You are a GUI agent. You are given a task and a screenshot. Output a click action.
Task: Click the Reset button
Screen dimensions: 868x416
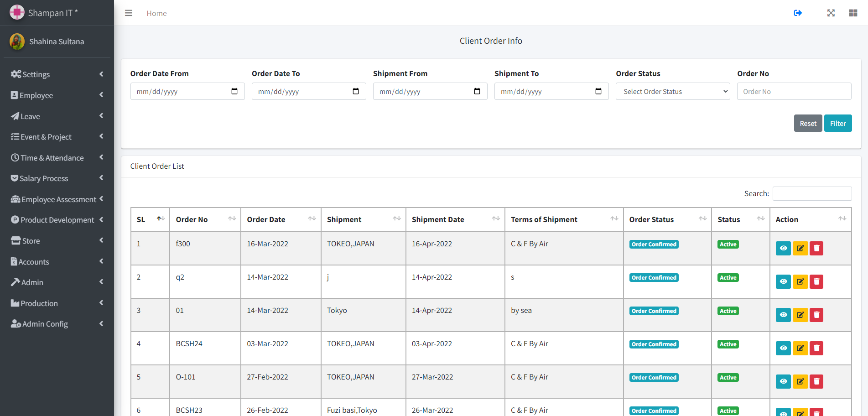808,123
